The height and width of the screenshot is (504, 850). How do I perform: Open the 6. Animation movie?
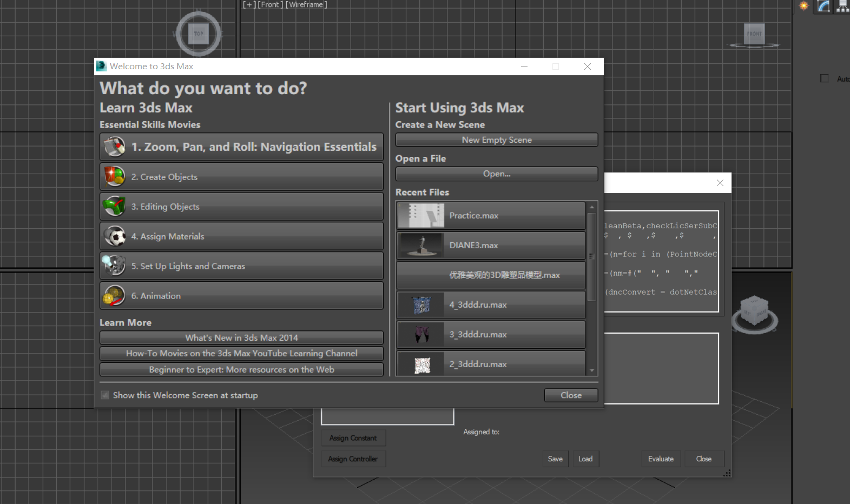[241, 295]
